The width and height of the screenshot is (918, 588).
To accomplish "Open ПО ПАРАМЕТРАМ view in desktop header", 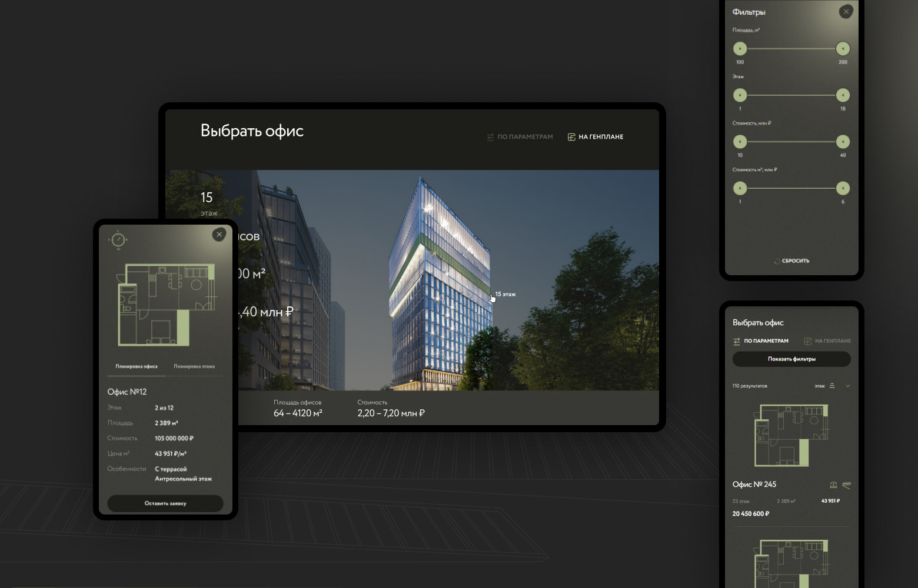I will (x=525, y=137).
